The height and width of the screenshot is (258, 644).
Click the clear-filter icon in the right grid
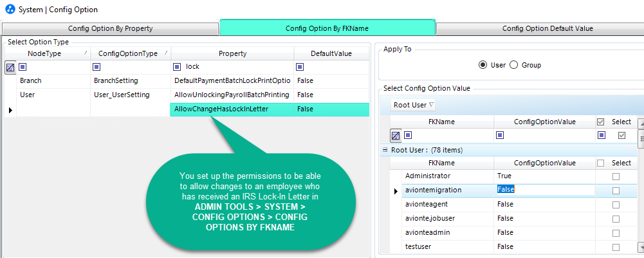click(396, 136)
